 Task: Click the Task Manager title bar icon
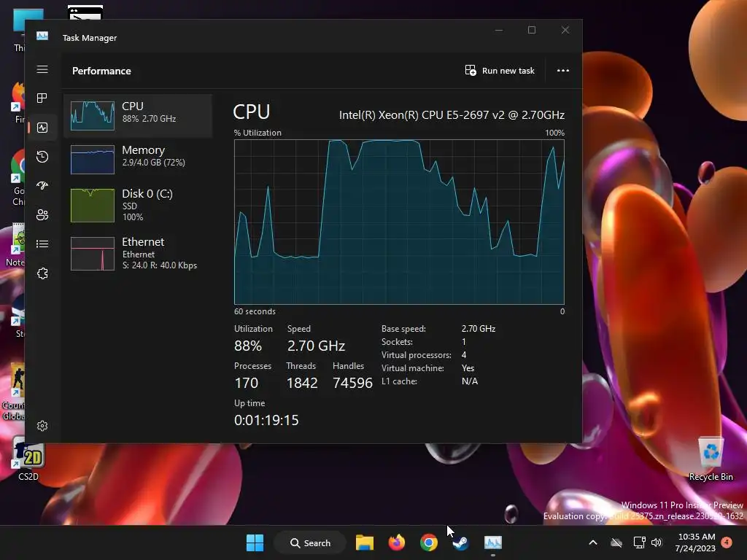[x=42, y=36]
